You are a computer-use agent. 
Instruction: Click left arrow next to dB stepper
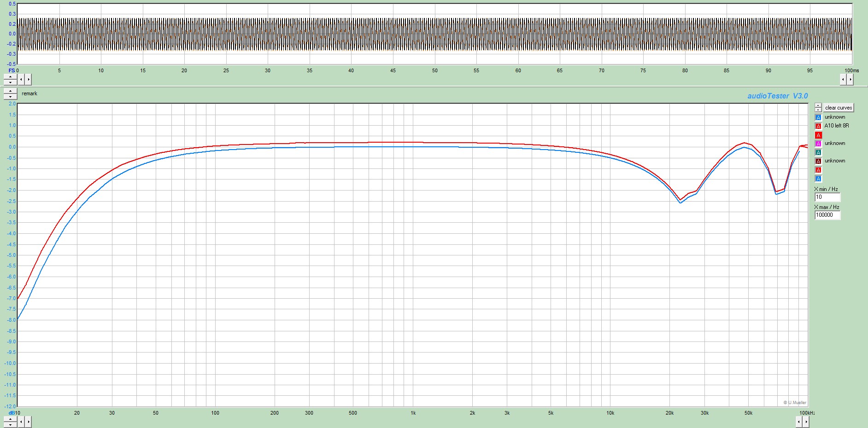coord(21,422)
